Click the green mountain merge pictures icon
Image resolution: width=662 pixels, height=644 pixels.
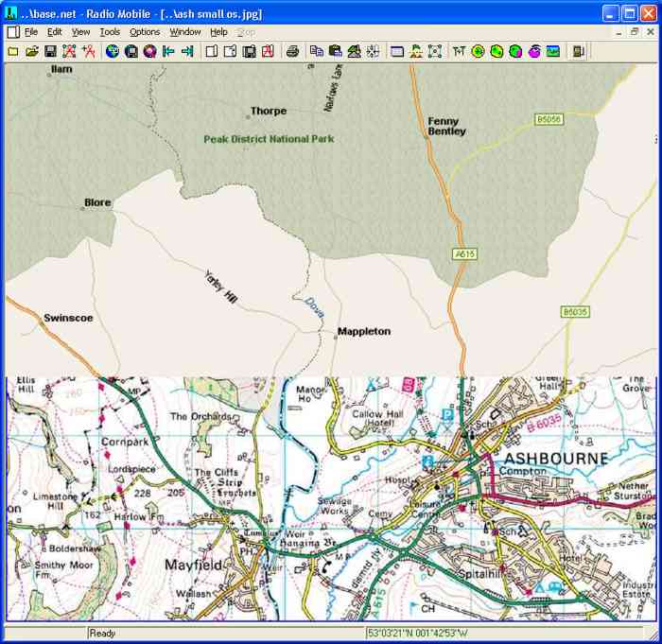(355, 51)
